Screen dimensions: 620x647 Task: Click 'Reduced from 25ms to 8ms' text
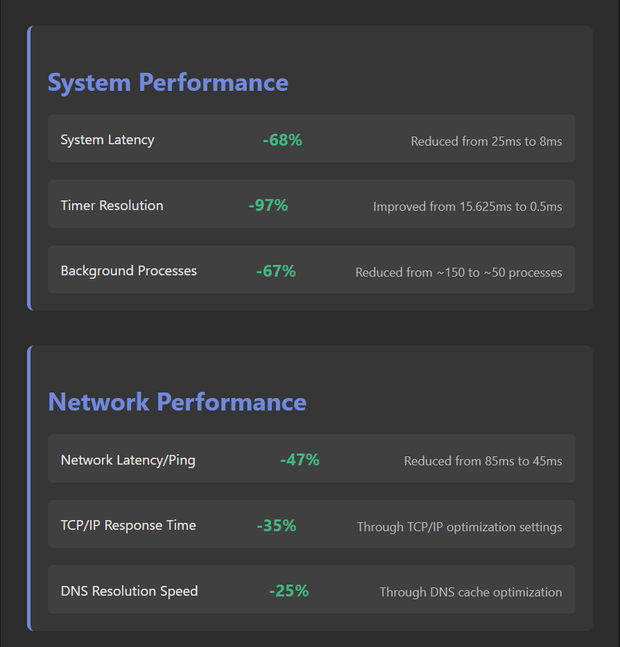(486, 141)
